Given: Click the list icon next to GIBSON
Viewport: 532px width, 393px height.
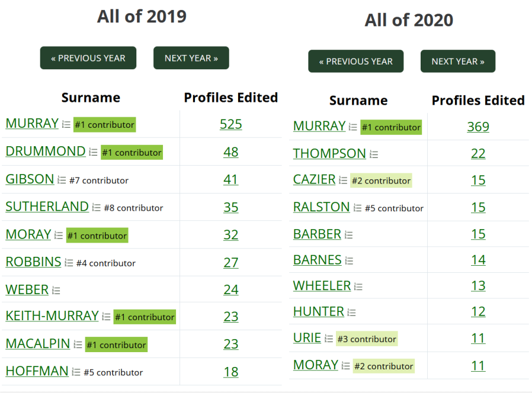Looking at the screenshot, I should point(62,180).
